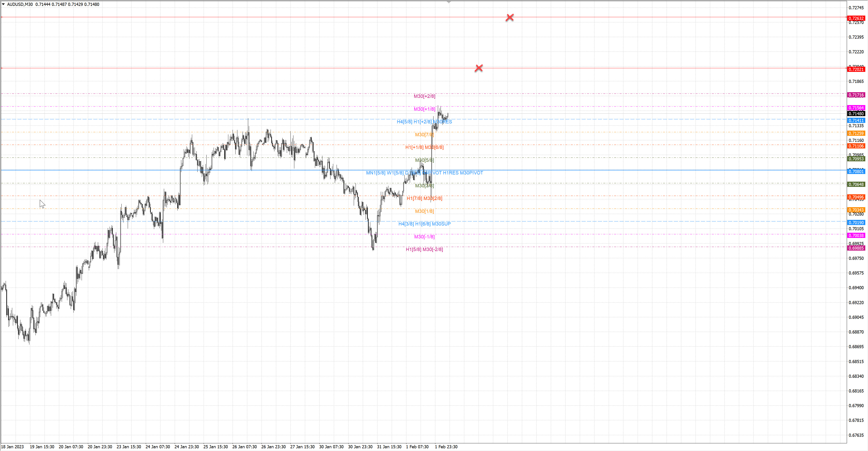868x451 pixels.
Task: Click the M30[1/8] orange level label
Action: [x=424, y=211]
